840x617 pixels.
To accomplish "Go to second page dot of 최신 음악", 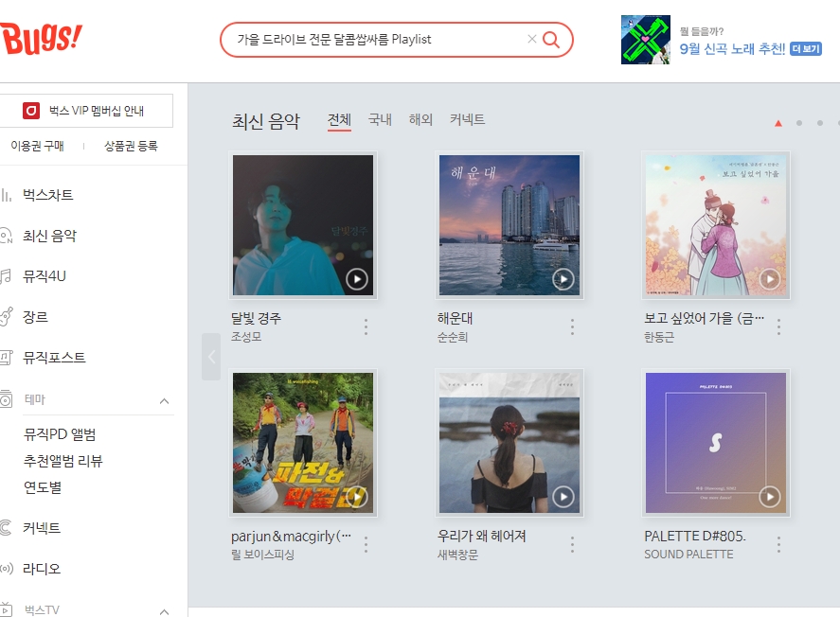I will pyautogui.click(x=799, y=123).
